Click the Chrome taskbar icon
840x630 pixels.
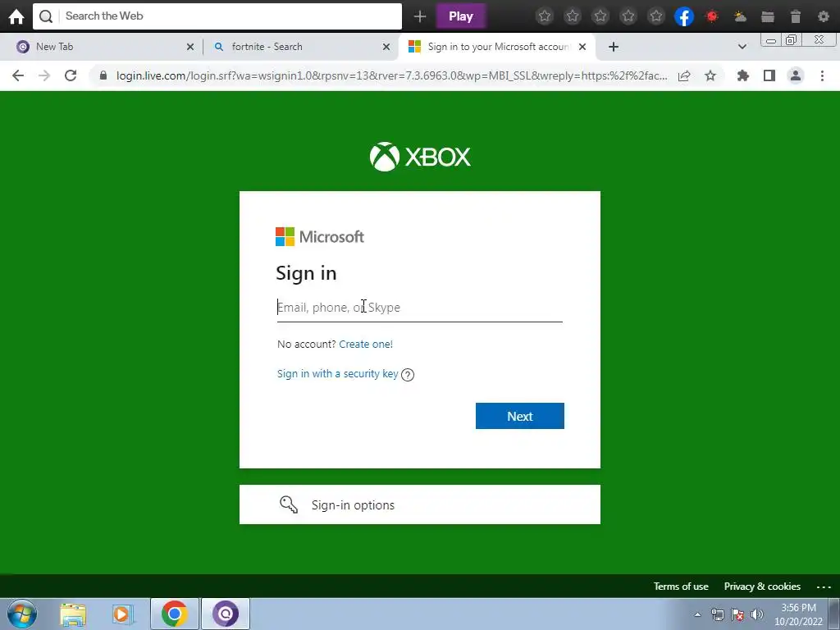(175, 614)
